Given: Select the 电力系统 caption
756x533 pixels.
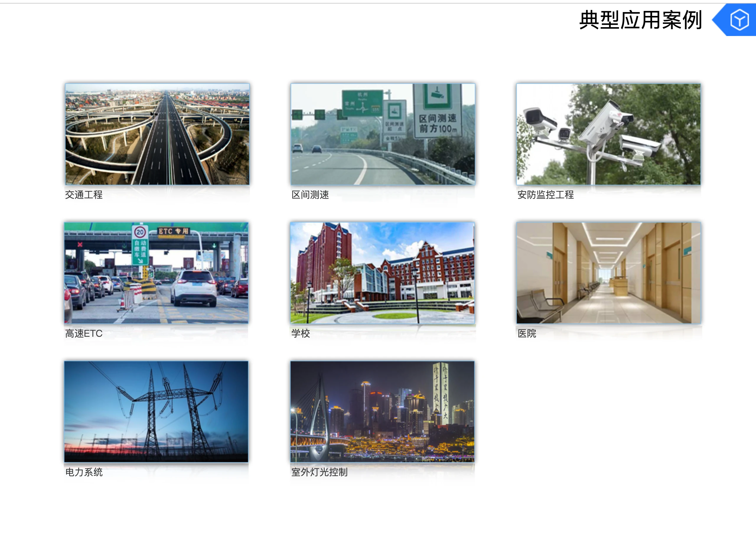Looking at the screenshot, I should pyautogui.click(x=84, y=472).
